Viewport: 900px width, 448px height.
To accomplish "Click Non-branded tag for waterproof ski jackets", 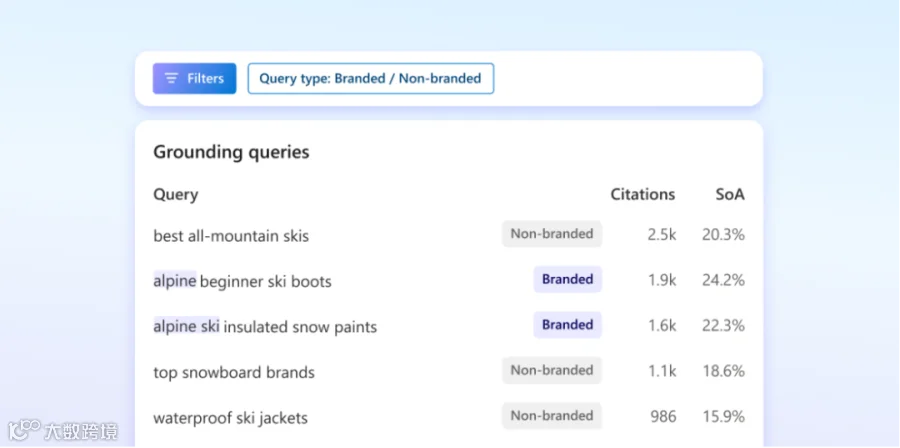I will click(x=552, y=416).
